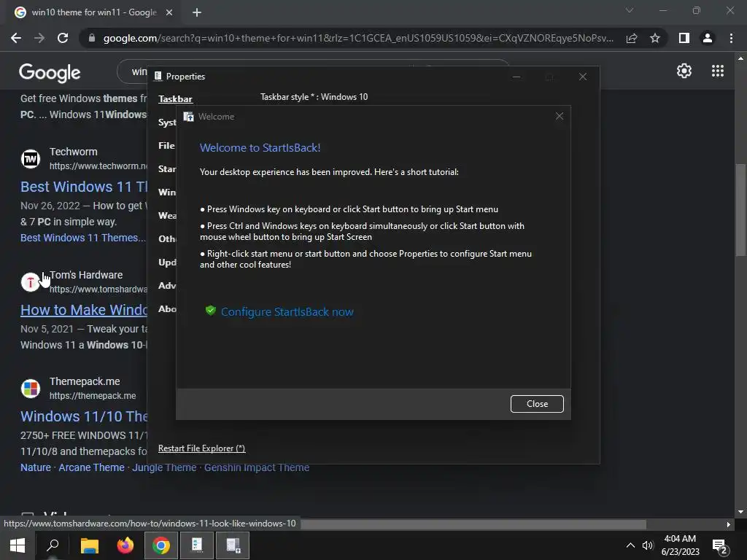Viewport: 747px width, 560px height.
Task: Open the Best Windows 11 Themes result title
Action: 84,187
